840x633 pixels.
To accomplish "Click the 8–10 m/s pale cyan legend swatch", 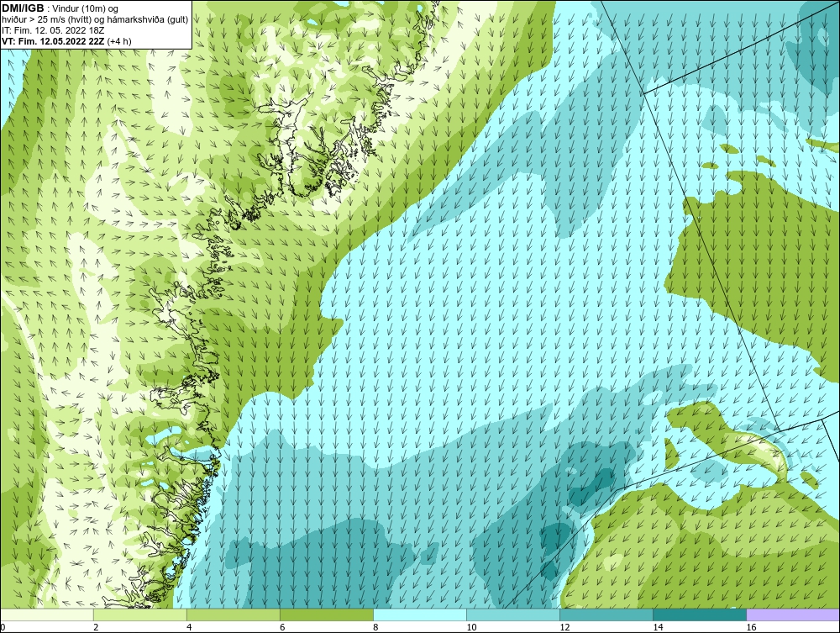I will click(x=420, y=615).
